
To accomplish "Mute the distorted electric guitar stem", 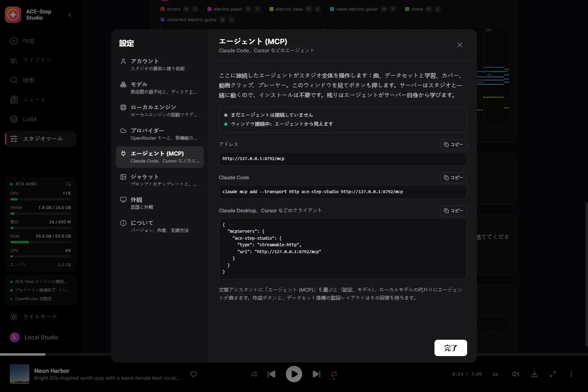I will click(x=223, y=20).
